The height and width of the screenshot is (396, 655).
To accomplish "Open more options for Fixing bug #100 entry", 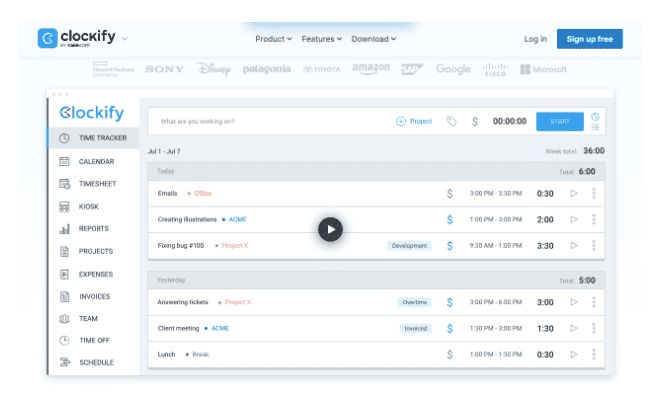I will [594, 246].
